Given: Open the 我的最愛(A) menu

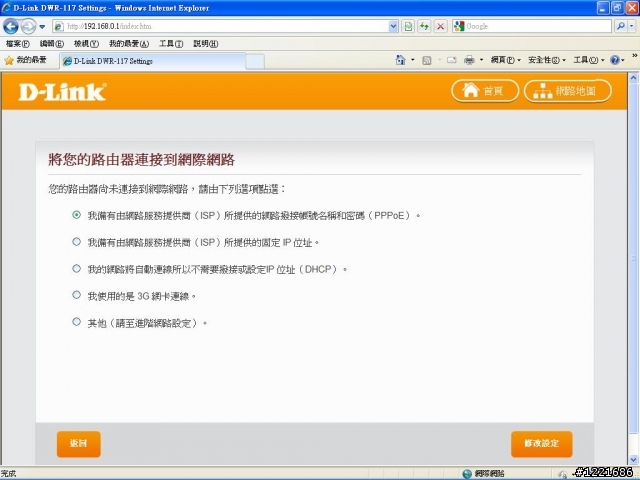Looking at the screenshot, I should point(129,44).
